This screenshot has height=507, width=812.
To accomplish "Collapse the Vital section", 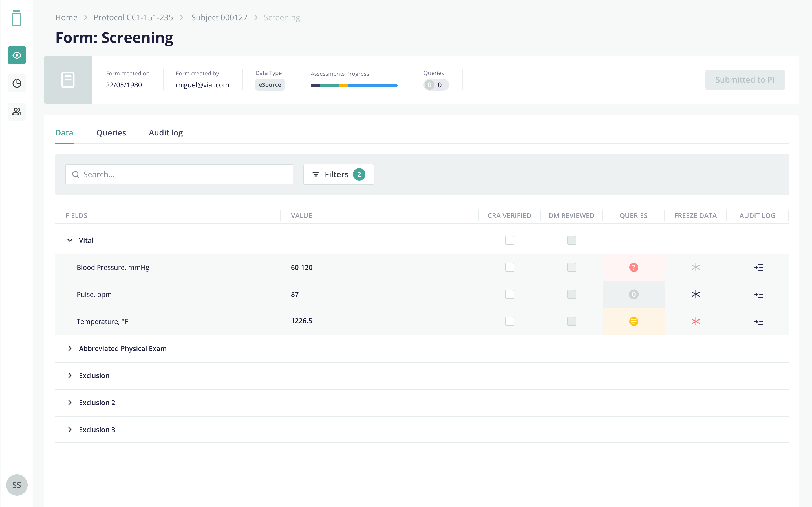I will click(x=70, y=240).
